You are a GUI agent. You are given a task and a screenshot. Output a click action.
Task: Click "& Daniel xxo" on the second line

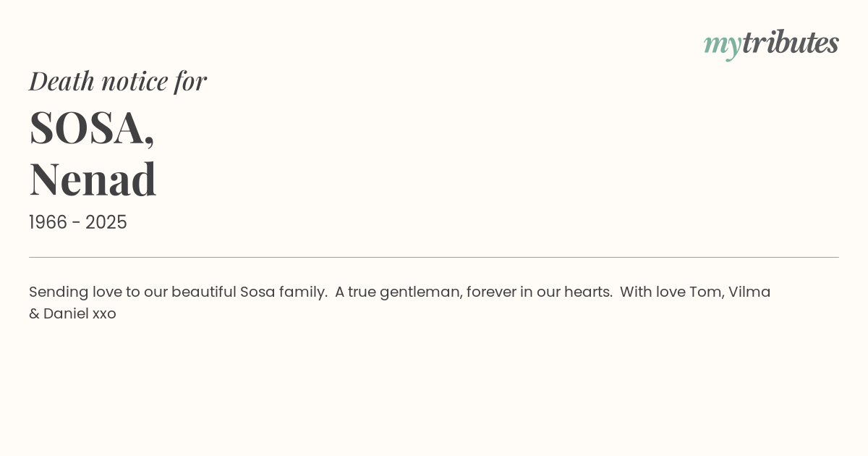pos(72,314)
